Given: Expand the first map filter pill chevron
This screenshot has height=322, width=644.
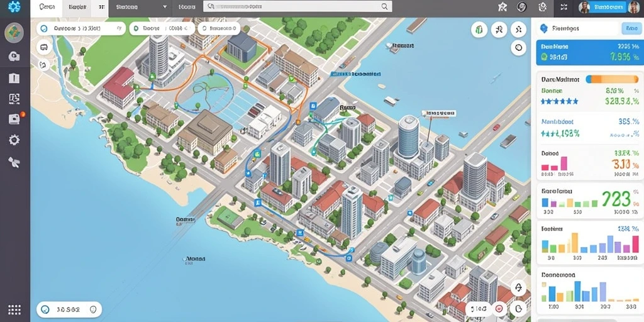Looking at the screenshot, I should pos(119,29).
